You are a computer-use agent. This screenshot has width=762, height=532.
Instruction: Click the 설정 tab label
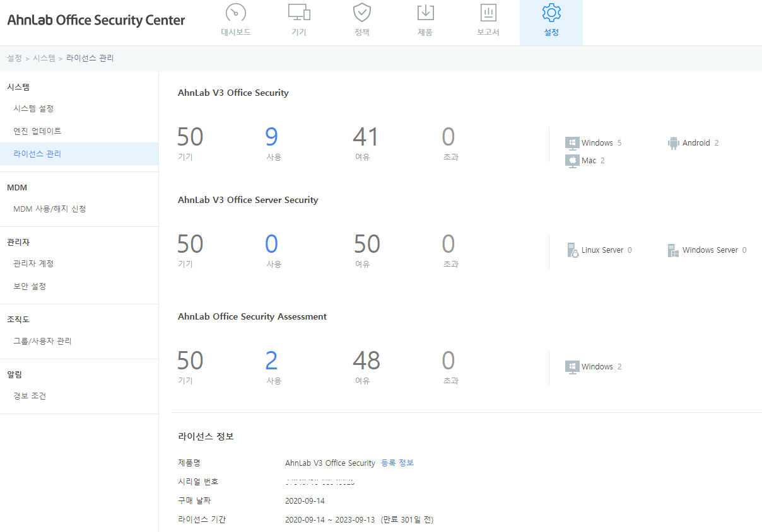pos(551,32)
